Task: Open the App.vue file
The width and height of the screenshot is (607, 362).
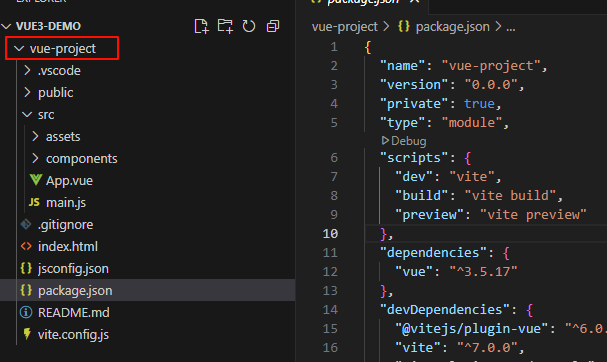Action: tap(69, 180)
